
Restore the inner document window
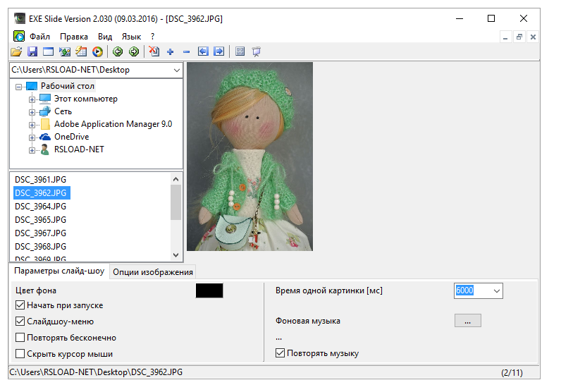click(519, 37)
